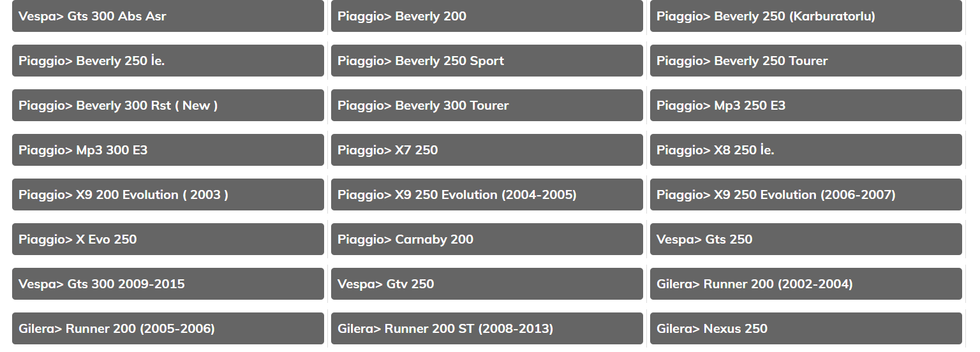Open Piaggio Mp3 300 E3
The width and height of the screenshot is (980, 352).
pos(168,150)
